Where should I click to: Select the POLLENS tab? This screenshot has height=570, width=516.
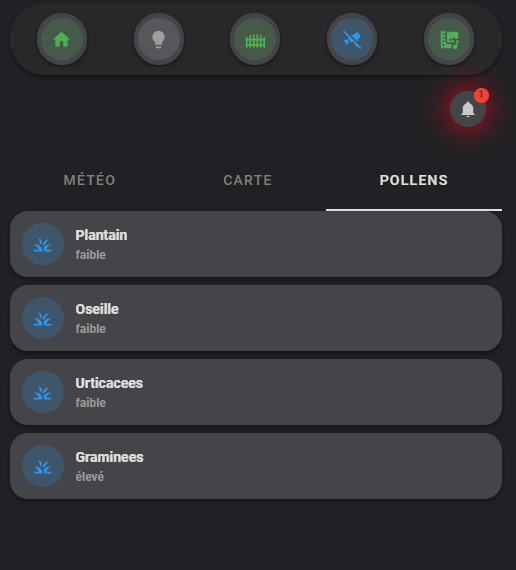pos(413,180)
